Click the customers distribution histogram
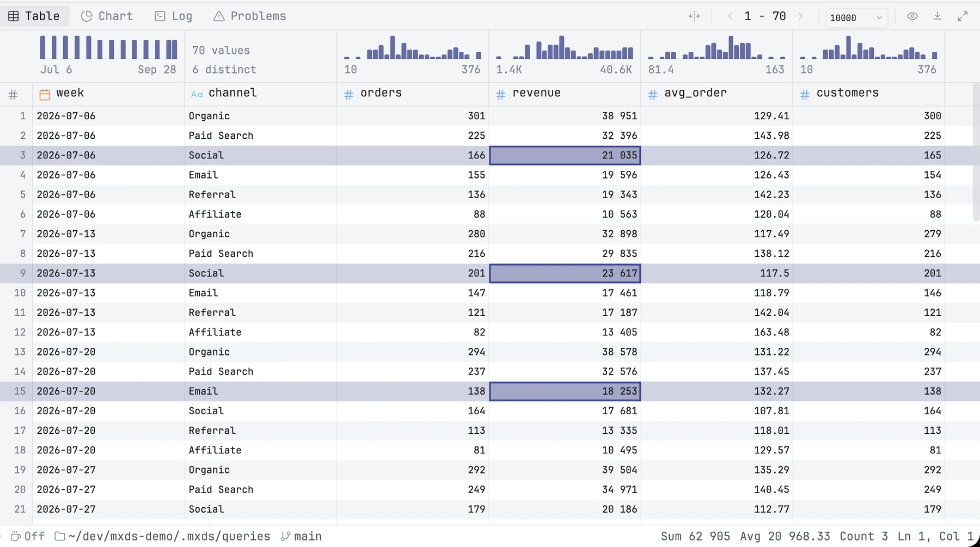 point(868,47)
